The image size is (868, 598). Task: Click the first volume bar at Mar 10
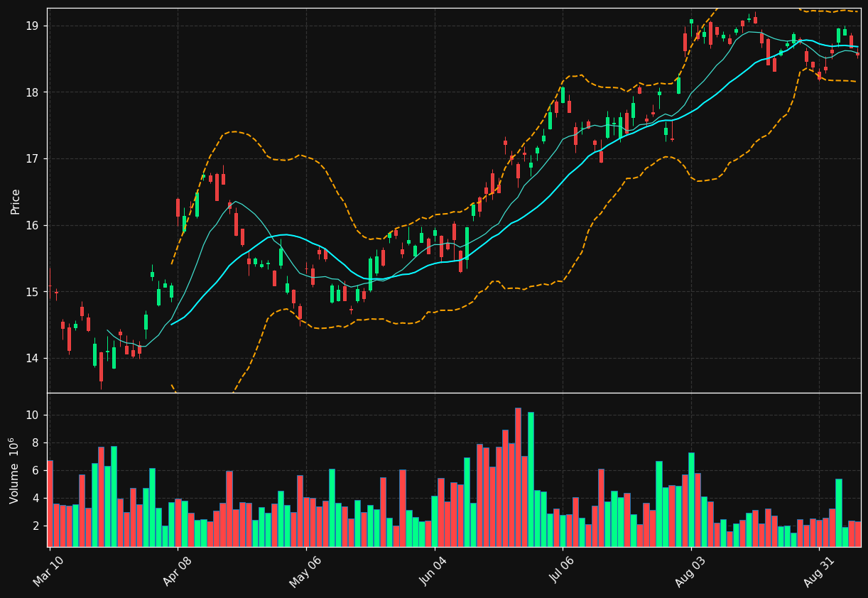coord(50,504)
